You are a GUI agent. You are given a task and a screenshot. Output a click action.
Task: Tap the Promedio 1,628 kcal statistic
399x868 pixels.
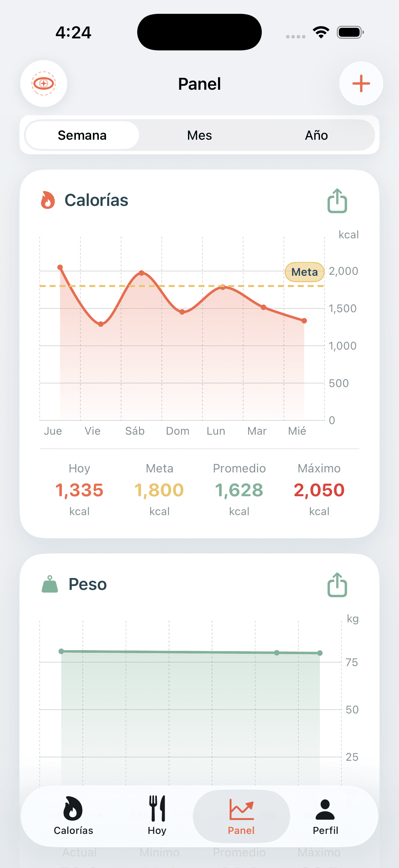pos(239,490)
